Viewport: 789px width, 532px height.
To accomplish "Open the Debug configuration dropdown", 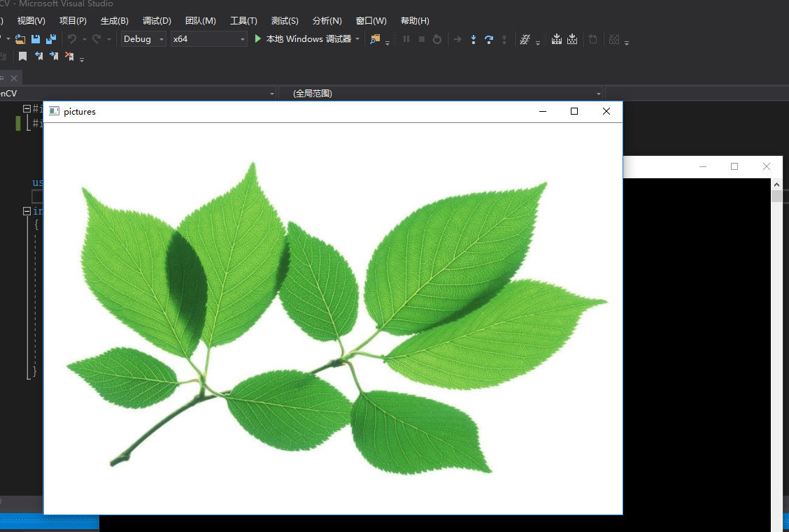I will click(x=144, y=38).
